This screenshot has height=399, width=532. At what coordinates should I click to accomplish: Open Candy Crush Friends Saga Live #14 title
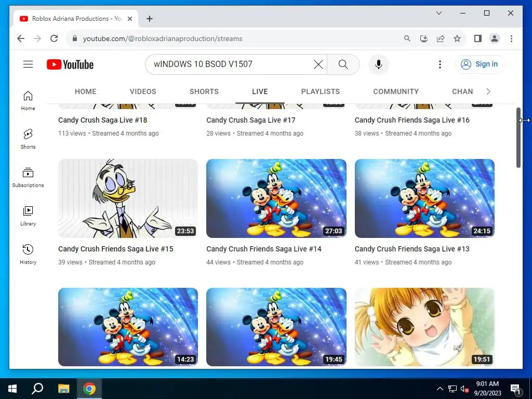[263, 249]
